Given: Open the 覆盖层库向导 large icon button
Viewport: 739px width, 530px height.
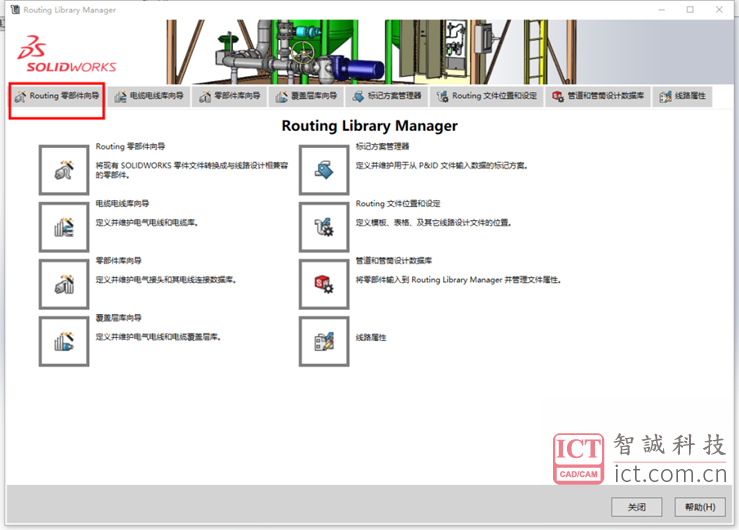Looking at the screenshot, I should pyautogui.click(x=64, y=341).
